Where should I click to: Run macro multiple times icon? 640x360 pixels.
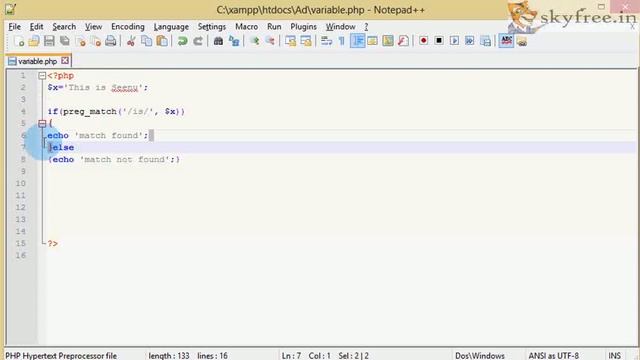469,41
